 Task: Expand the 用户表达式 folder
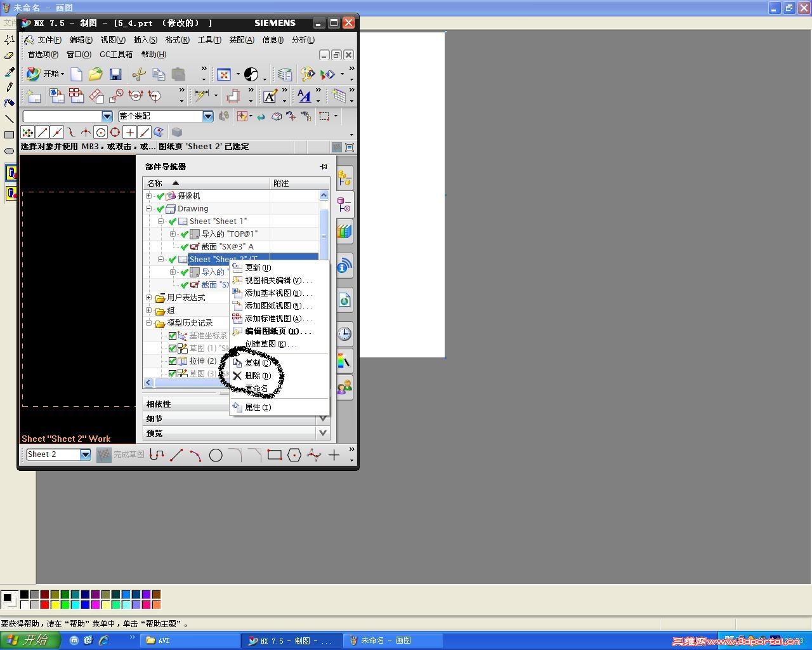tap(149, 297)
